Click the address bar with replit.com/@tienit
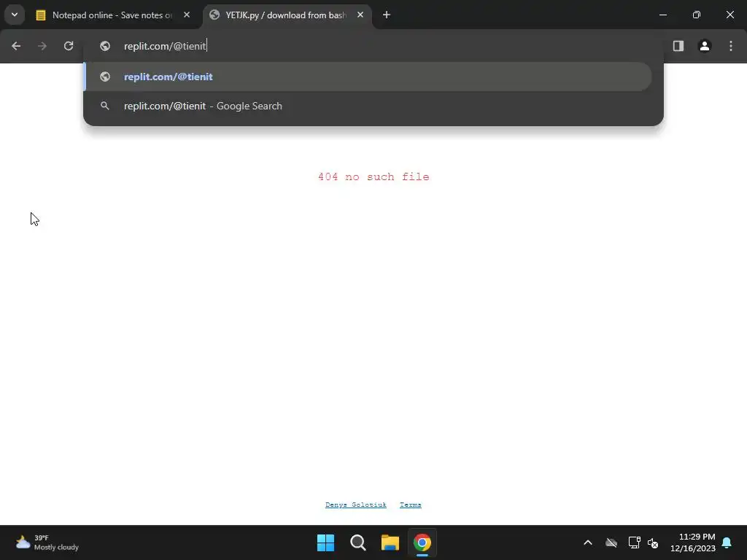Viewport: 747px width, 560px height. (373, 46)
